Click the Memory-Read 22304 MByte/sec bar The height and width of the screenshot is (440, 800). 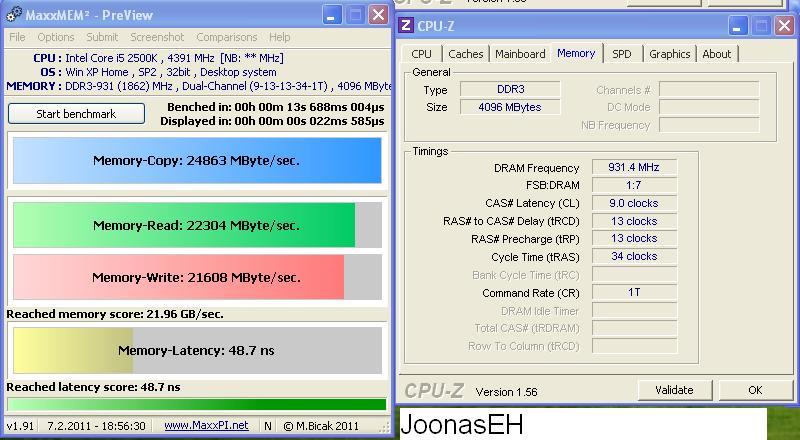tap(197, 225)
